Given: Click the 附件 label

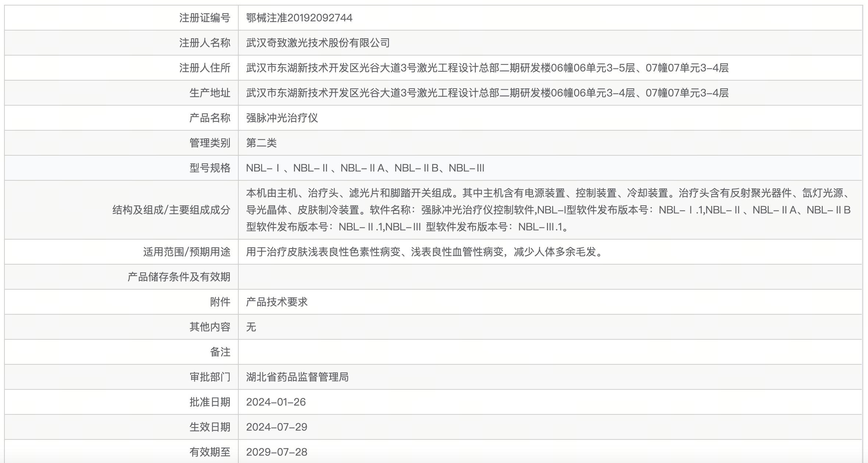Looking at the screenshot, I should coord(220,302).
